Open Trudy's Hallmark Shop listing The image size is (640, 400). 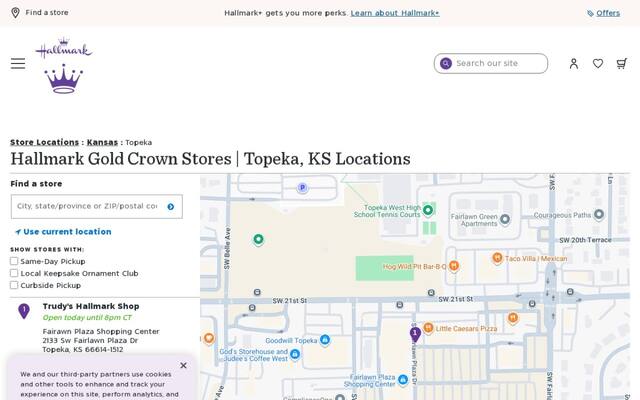pos(91,306)
